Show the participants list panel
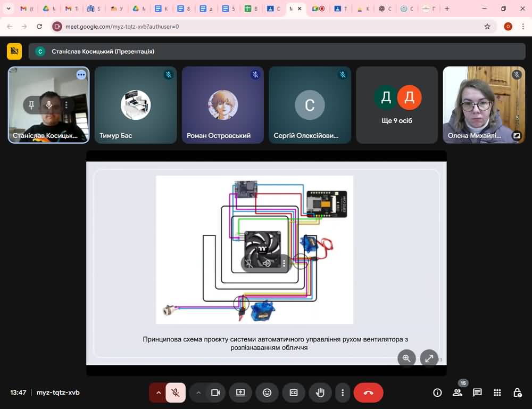The image size is (532, 409). tap(457, 392)
